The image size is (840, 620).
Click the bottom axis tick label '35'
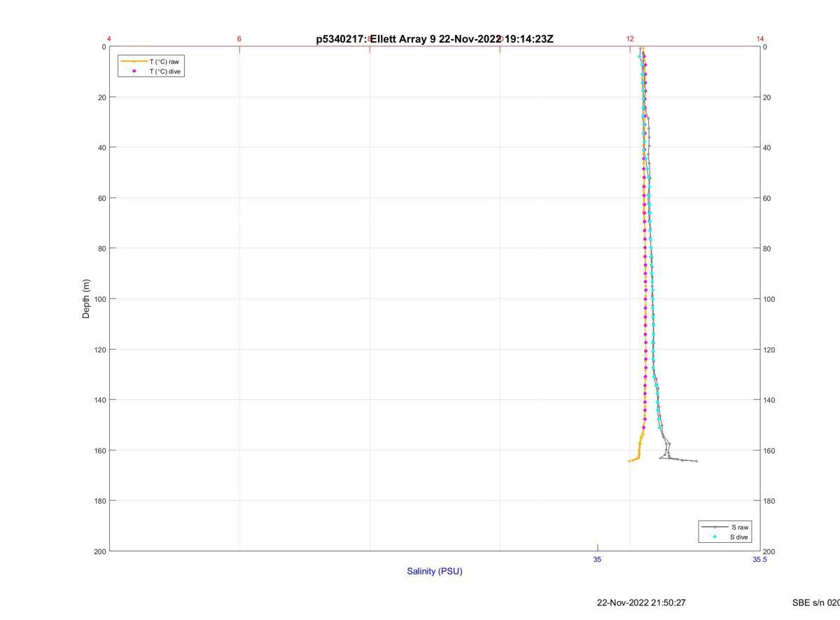point(597,559)
